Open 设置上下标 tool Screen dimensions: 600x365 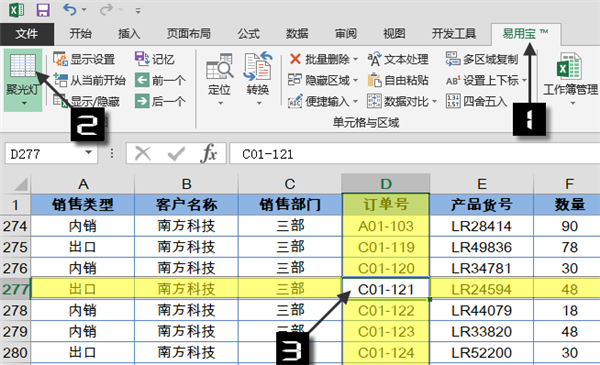(x=486, y=80)
